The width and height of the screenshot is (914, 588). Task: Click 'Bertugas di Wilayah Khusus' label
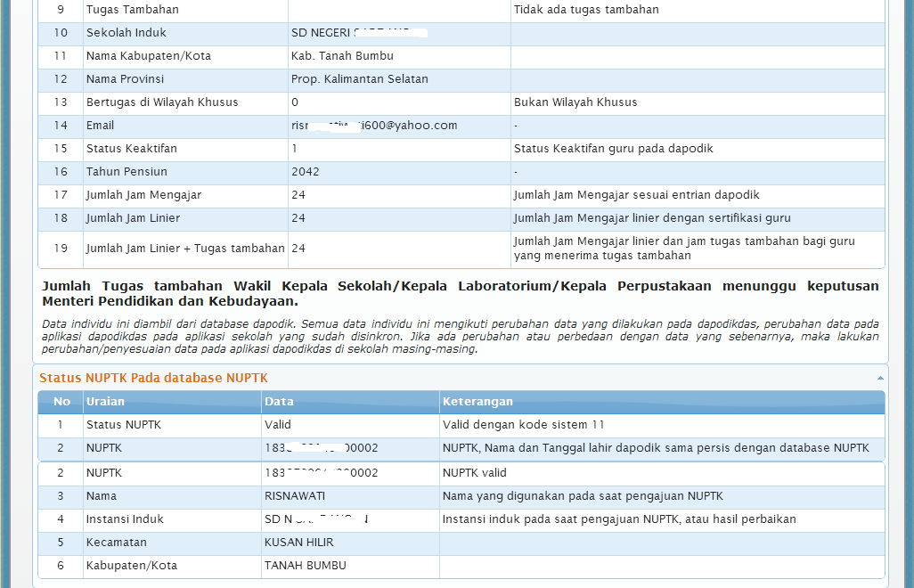click(162, 102)
